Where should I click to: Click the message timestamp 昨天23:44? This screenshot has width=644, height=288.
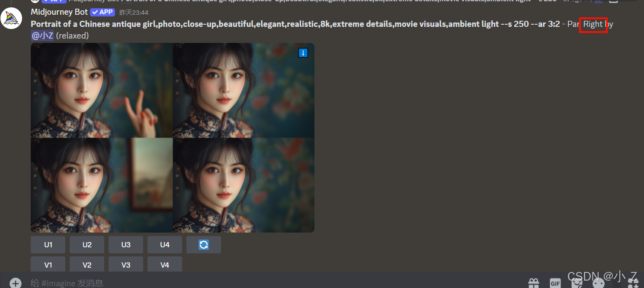pos(134,13)
